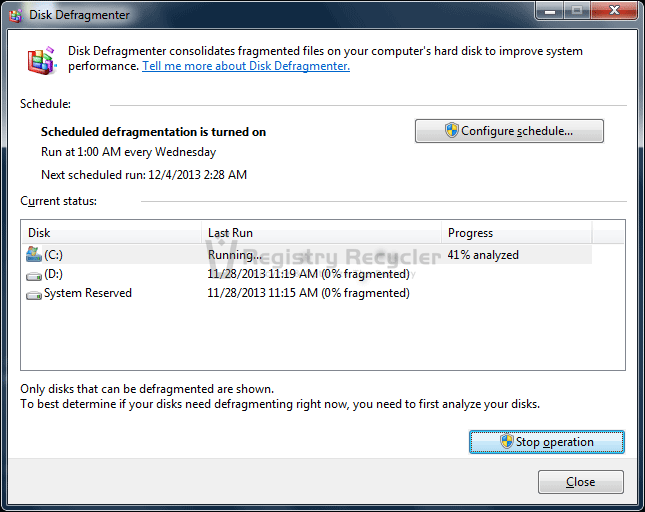Sort by the Progress column header
This screenshot has width=645, height=512.
coord(517,233)
